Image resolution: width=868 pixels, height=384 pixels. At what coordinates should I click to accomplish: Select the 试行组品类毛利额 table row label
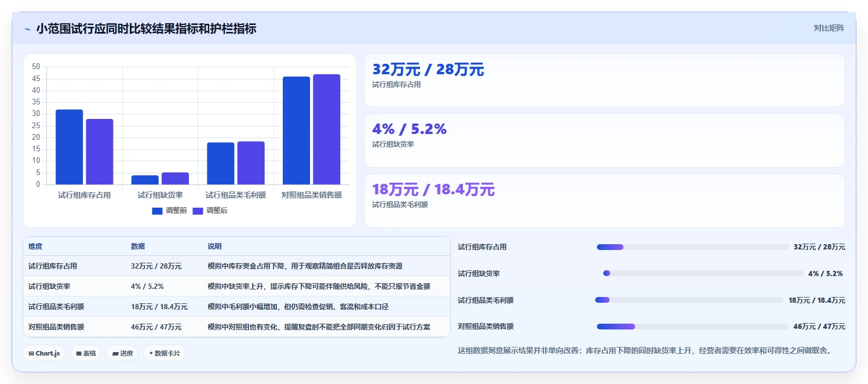56,307
